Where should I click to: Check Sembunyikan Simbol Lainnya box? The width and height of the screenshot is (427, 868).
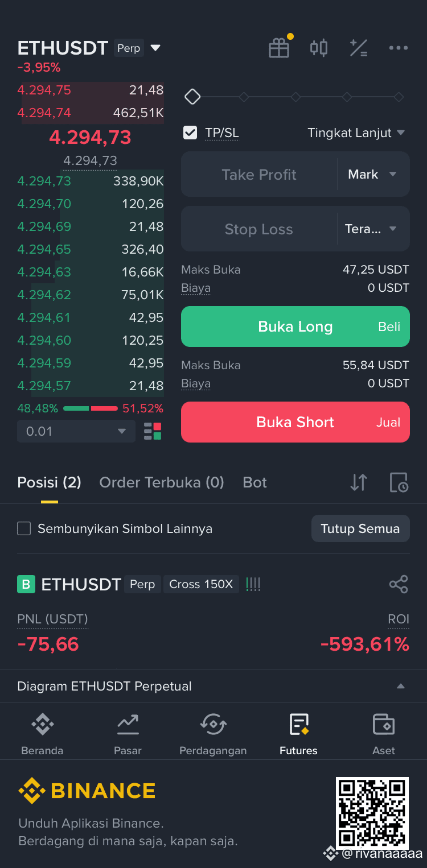pos(24,528)
